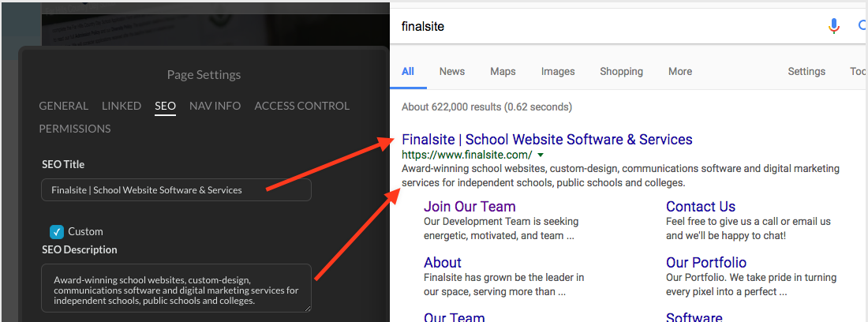Click inside the SEO Title input field

[x=176, y=189]
